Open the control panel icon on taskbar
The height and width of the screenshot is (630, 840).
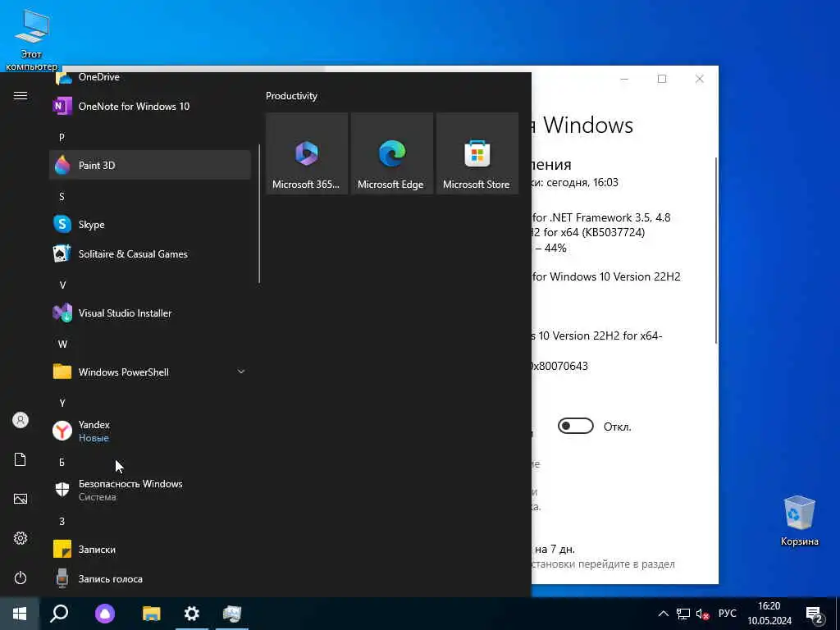click(x=232, y=614)
